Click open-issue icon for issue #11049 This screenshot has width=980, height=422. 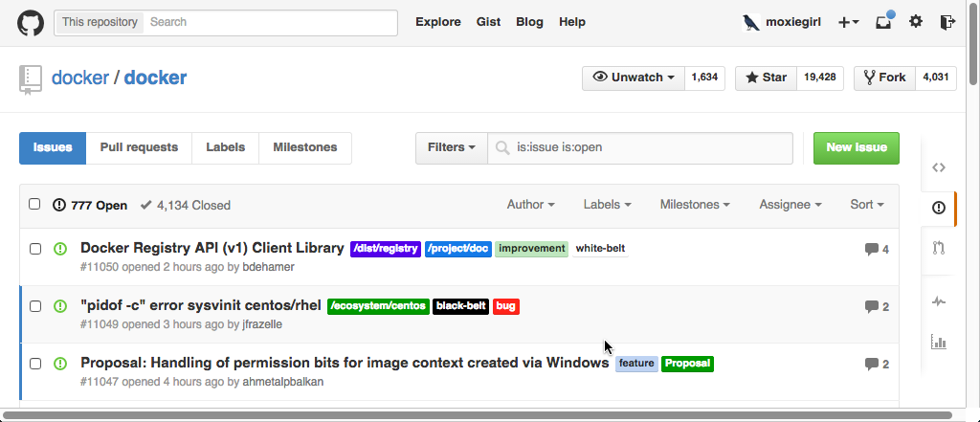(60, 306)
